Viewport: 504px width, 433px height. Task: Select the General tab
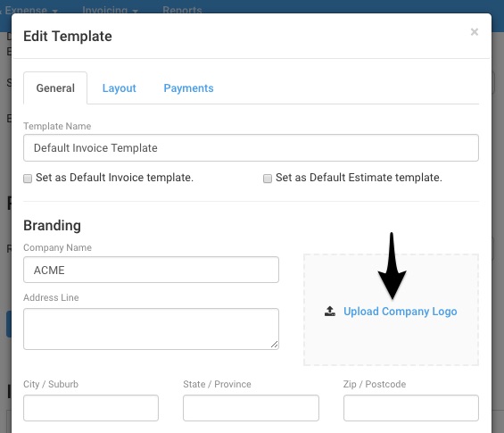(x=55, y=88)
